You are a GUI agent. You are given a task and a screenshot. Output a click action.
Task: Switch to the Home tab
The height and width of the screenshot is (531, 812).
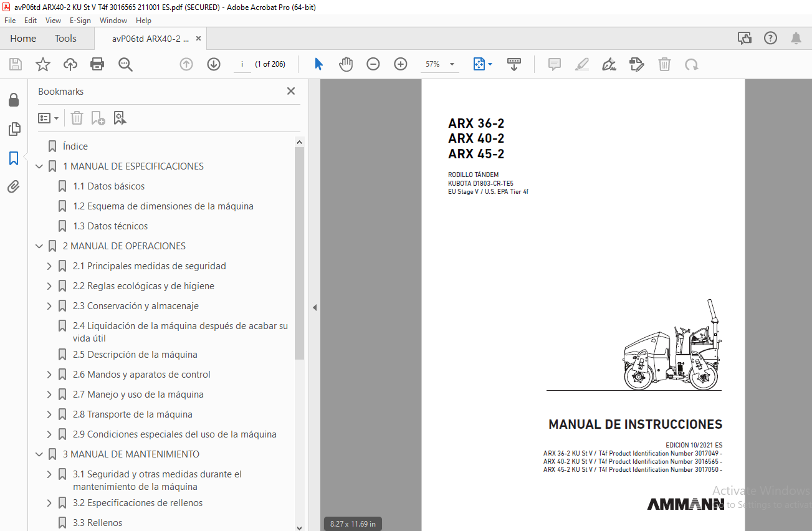23,39
